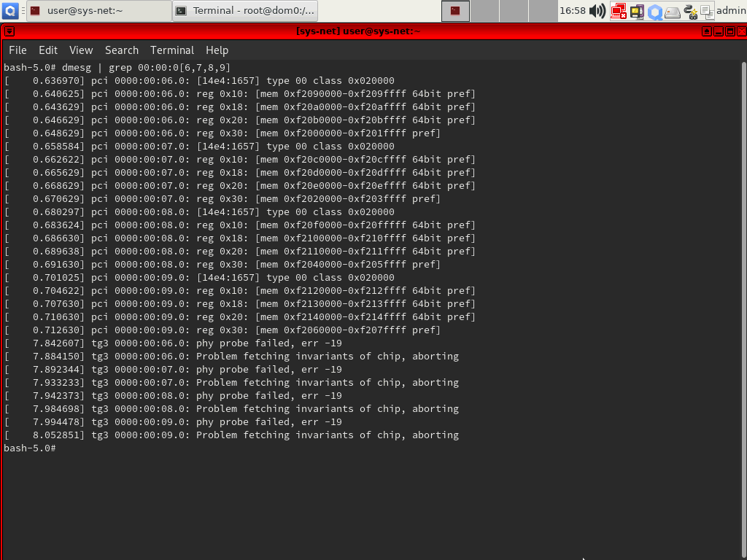Click the clock showing 16:58
Viewport: 747px width, 560px height.
(573, 10)
